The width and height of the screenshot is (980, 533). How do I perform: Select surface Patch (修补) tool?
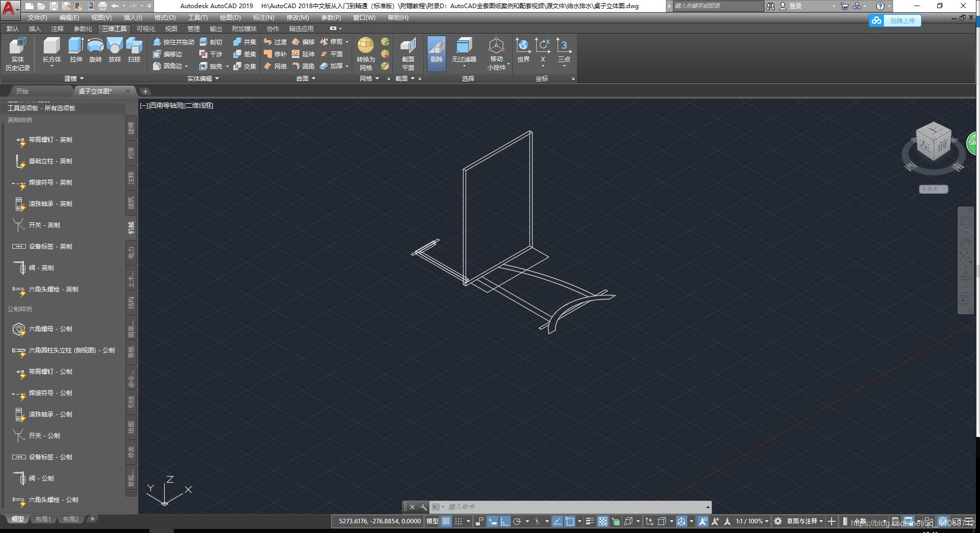click(x=275, y=54)
